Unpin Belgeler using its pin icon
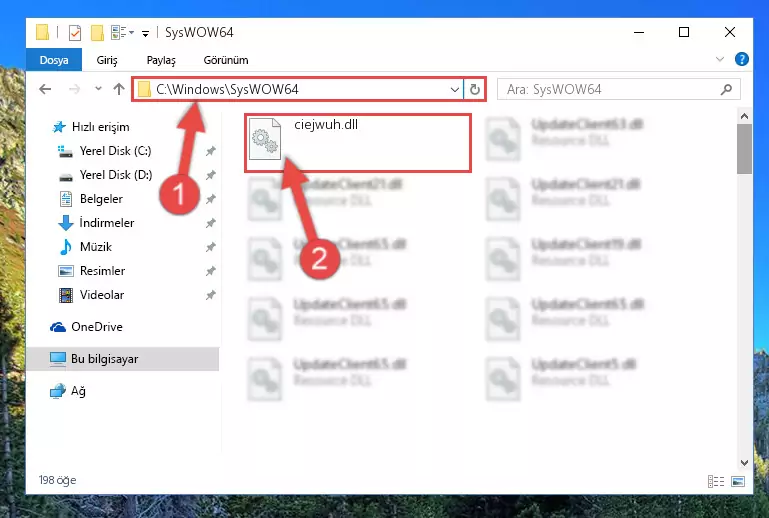Screen dimensions: 769x518 pos(210,199)
